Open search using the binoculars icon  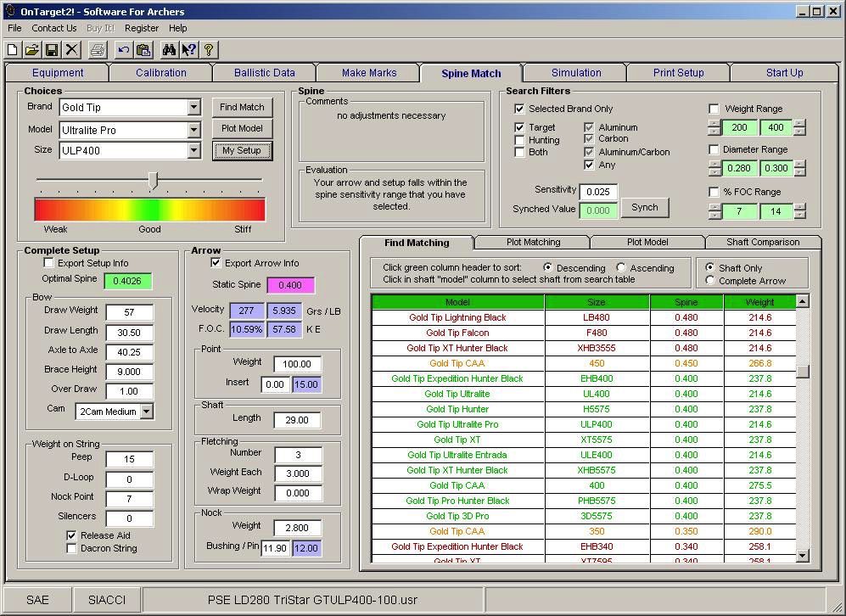169,48
